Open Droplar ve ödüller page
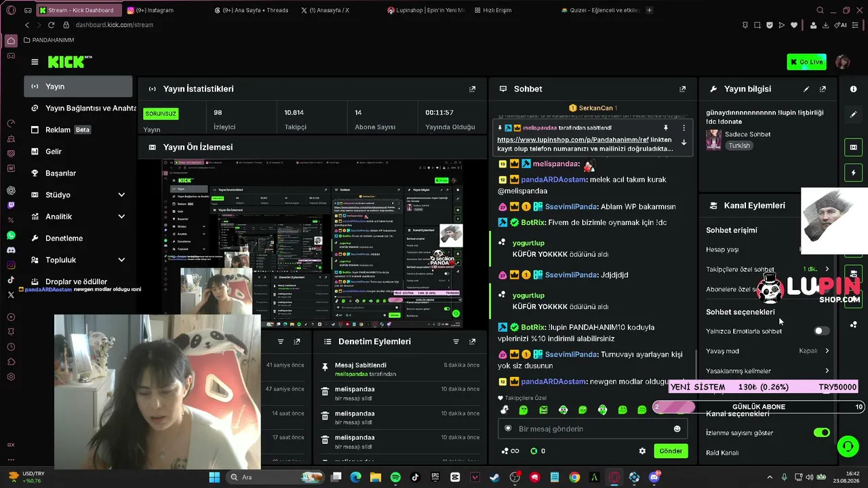 pos(79,281)
